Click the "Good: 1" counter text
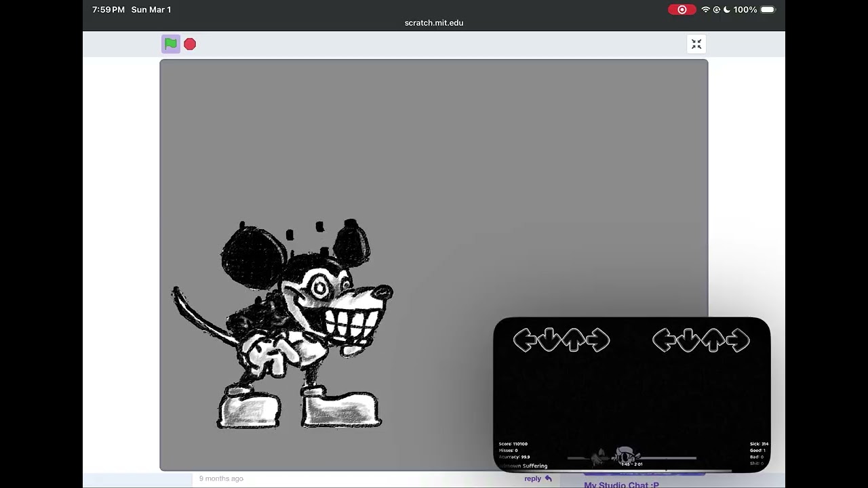This screenshot has width=868, height=488. [x=757, y=450]
